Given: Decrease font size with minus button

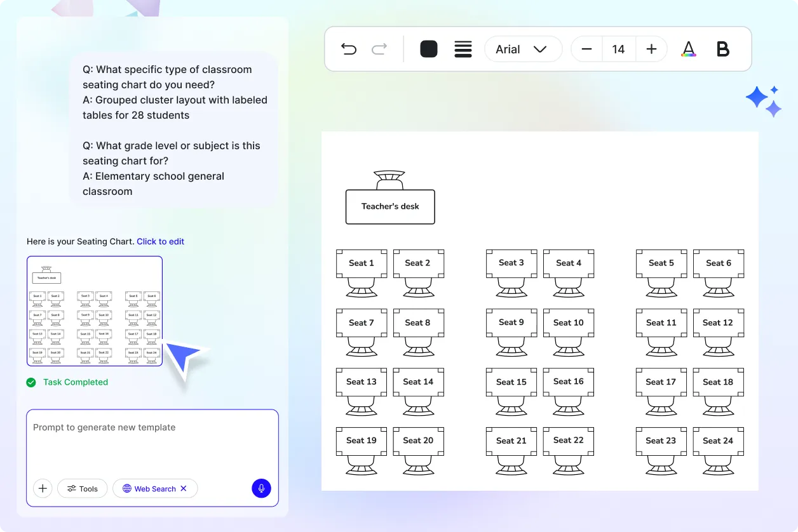Looking at the screenshot, I should 586,49.
